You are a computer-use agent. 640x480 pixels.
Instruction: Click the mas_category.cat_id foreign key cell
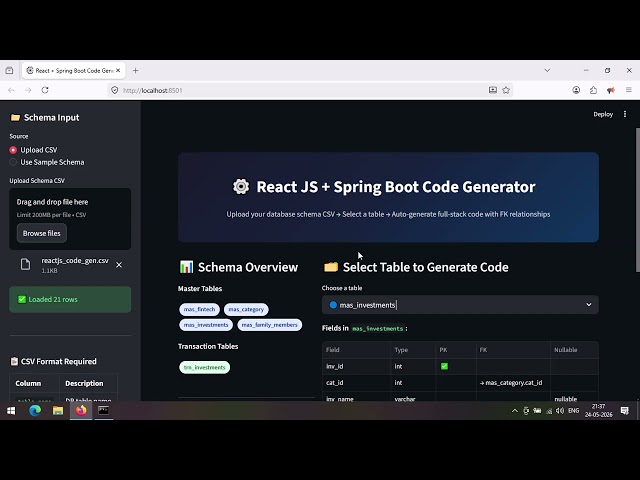coord(513,382)
